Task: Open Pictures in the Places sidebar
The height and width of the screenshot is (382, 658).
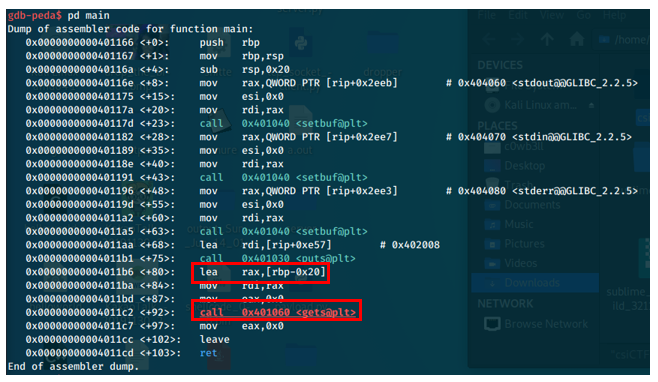Action: (x=525, y=243)
